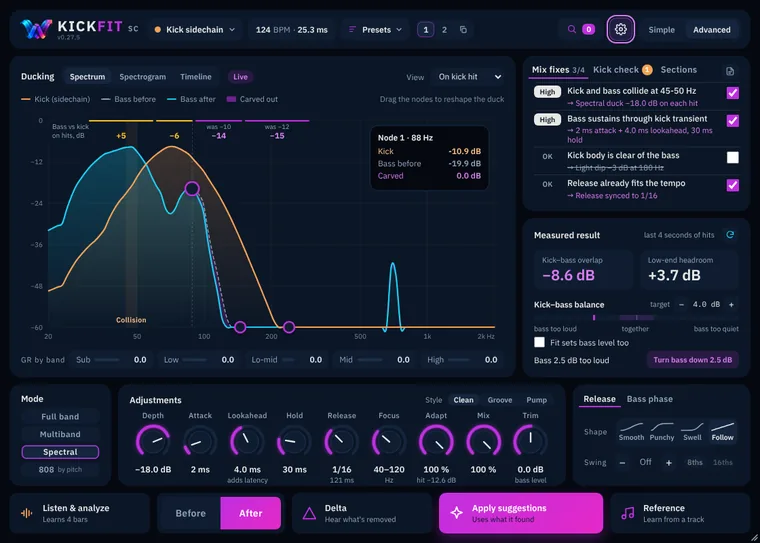The image size is (760, 543).
Task: Click the Release knob
Action: click(x=341, y=441)
